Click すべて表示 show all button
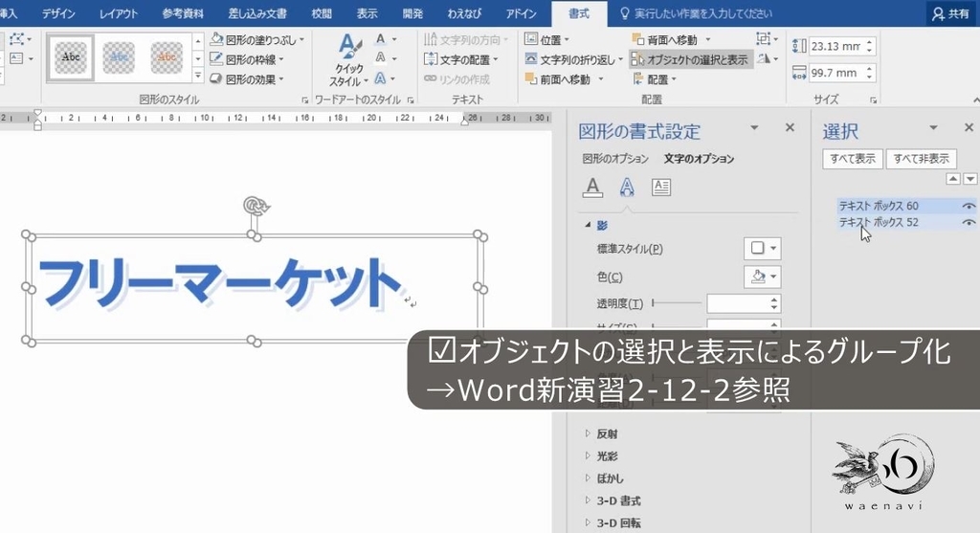Image resolution: width=980 pixels, height=533 pixels. 853,159
